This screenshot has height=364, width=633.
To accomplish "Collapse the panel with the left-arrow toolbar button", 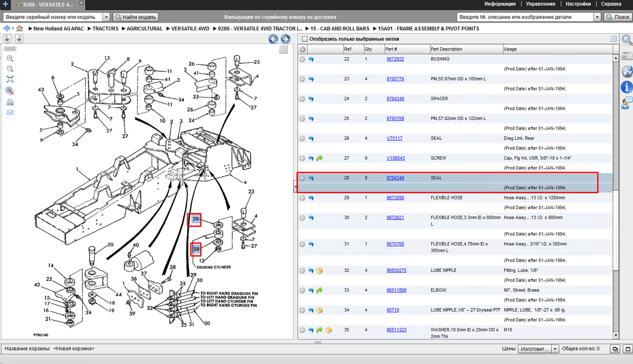I will [8, 39].
